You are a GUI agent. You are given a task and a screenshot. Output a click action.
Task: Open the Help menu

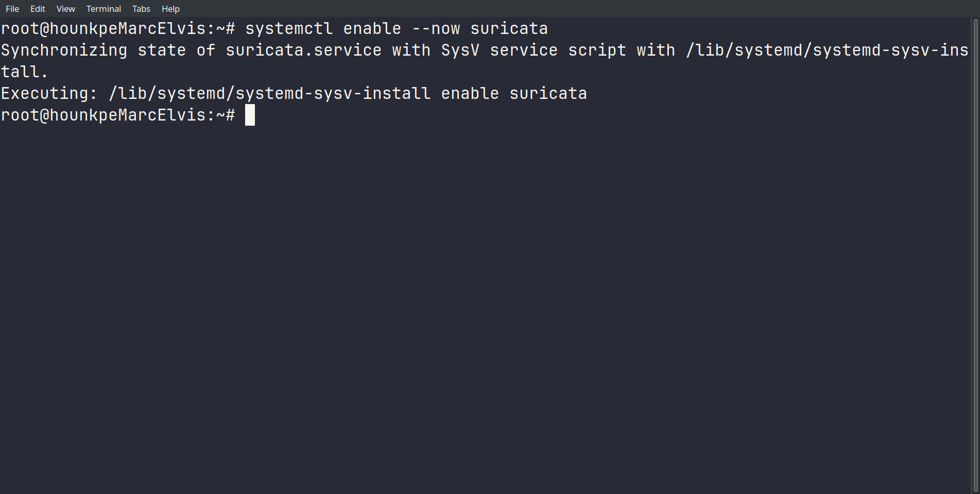click(x=170, y=9)
